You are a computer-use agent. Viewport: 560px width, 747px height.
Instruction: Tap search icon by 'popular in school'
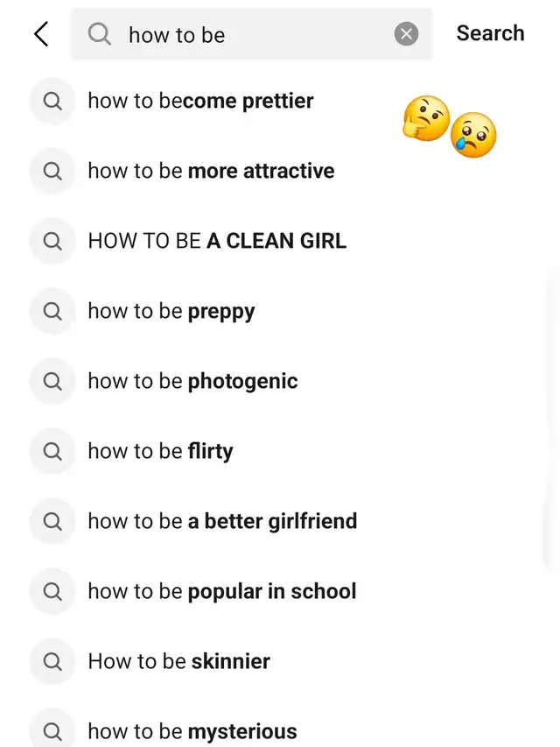tap(52, 591)
